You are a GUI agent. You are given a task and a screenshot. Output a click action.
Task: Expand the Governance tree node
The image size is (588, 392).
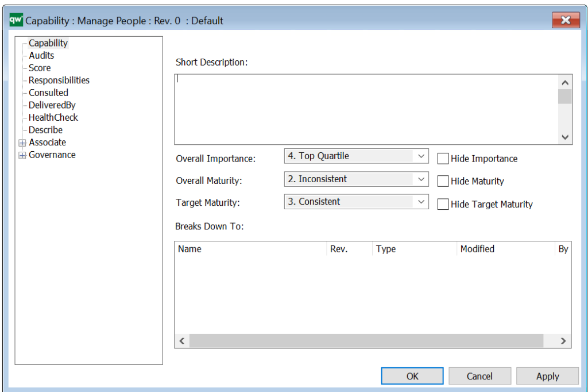[22, 155]
